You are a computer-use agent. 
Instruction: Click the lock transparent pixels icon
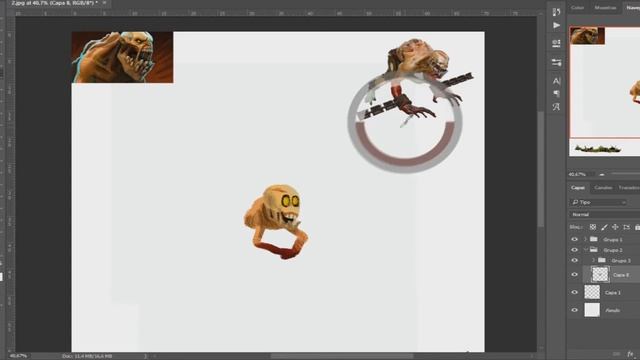point(593,227)
